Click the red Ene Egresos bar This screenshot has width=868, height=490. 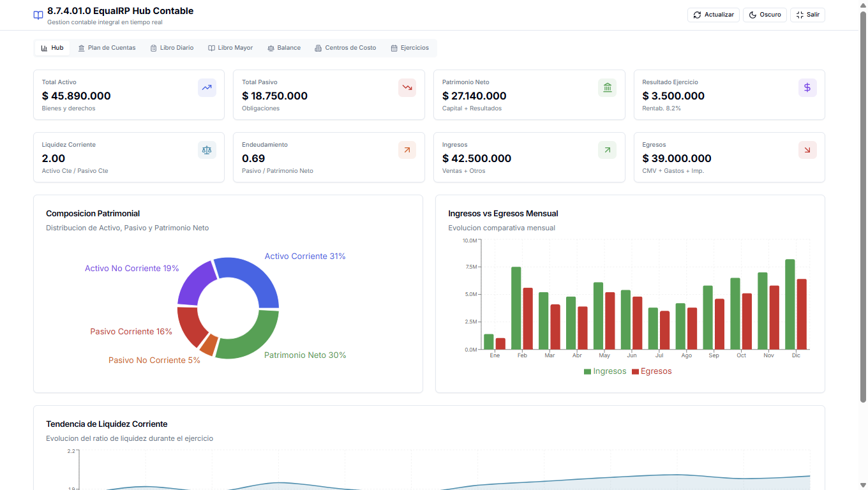pos(500,344)
